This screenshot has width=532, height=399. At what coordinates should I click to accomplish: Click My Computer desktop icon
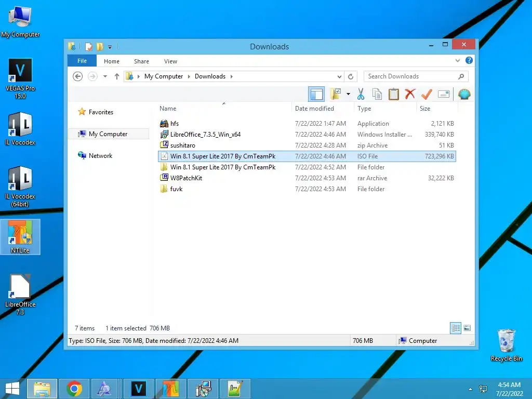(20, 21)
